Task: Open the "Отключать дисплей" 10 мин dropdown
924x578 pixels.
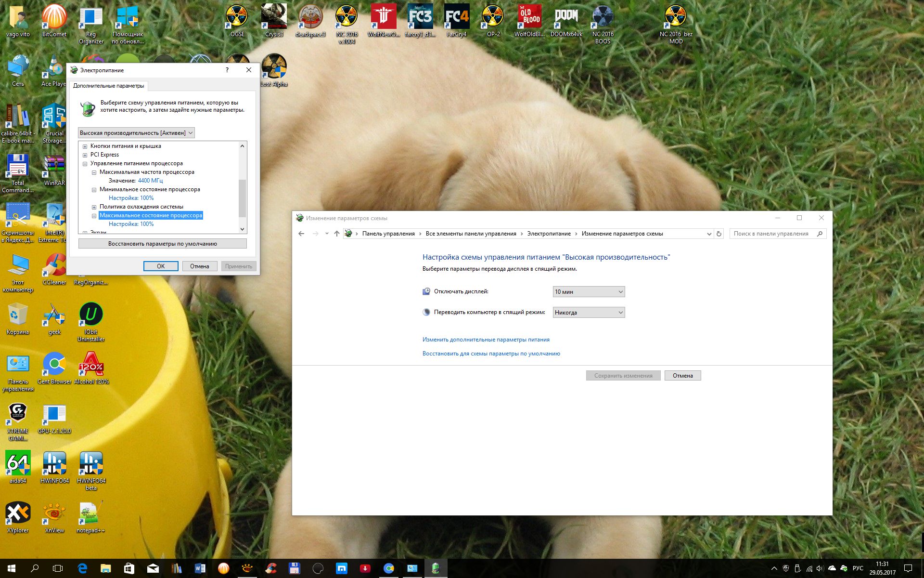Action: [x=589, y=292]
